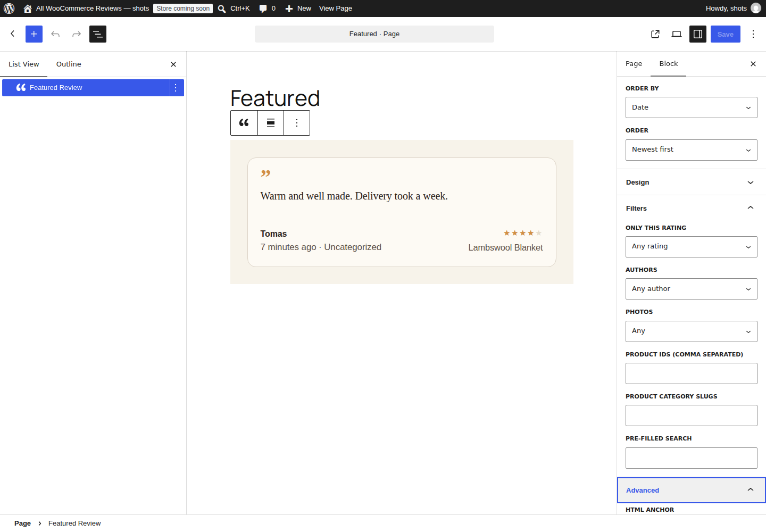Open the page in a new tab icon
Screen dimensions: 766x532
pos(655,34)
